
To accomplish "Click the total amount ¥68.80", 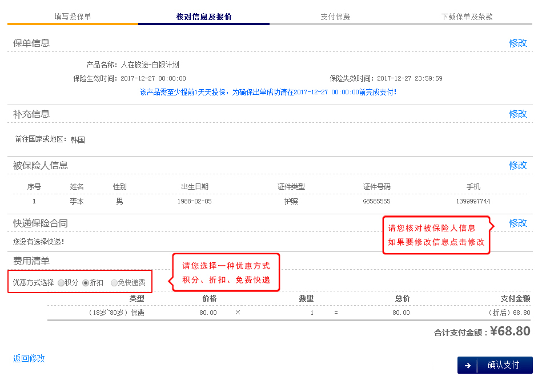I will click(x=510, y=331).
